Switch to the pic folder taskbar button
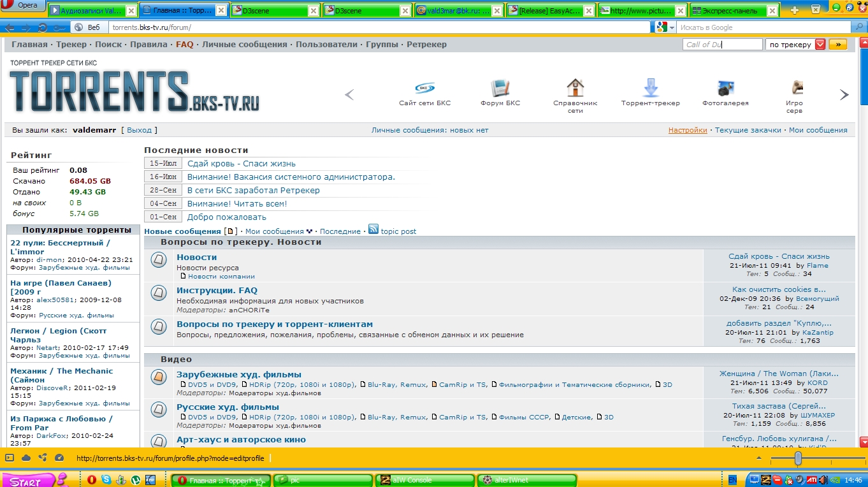The height and width of the screenshot is (487, 868). [322, 480]
